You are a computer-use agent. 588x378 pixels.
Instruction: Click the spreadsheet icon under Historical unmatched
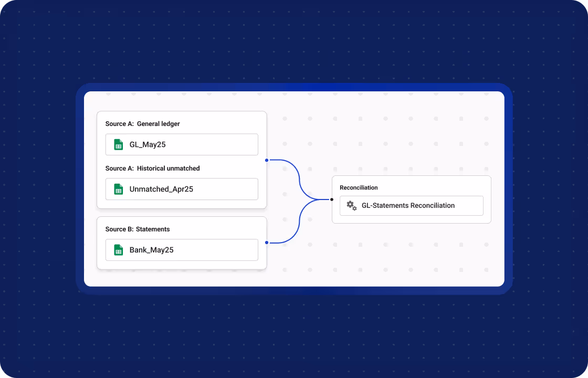point(120,189)
